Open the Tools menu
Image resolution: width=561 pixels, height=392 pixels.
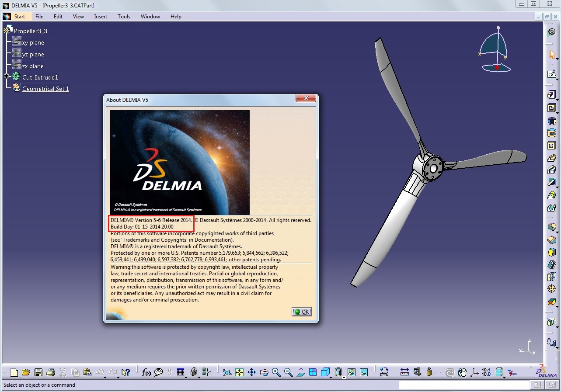(124, 17)
